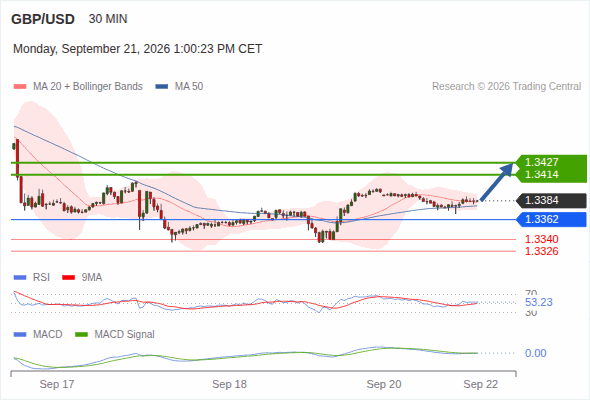Click the Sep 20 date axis label

(x=384, y=384)
